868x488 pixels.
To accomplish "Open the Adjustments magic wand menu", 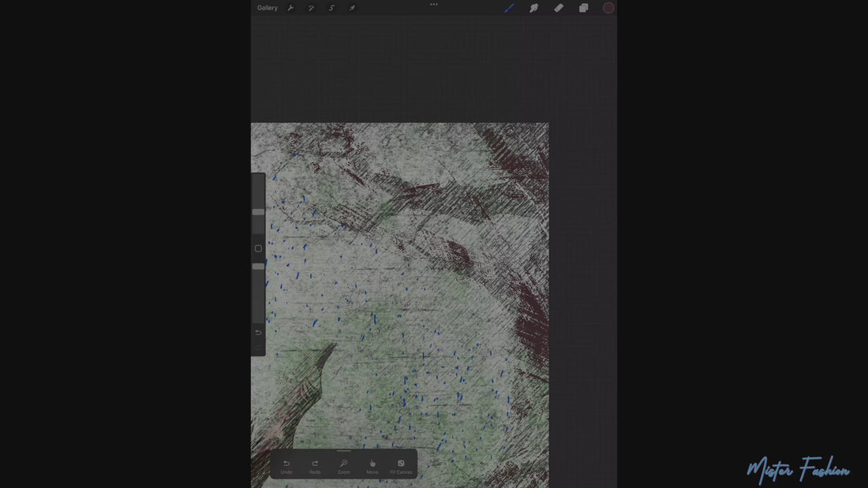I will [x=311, y=8].
